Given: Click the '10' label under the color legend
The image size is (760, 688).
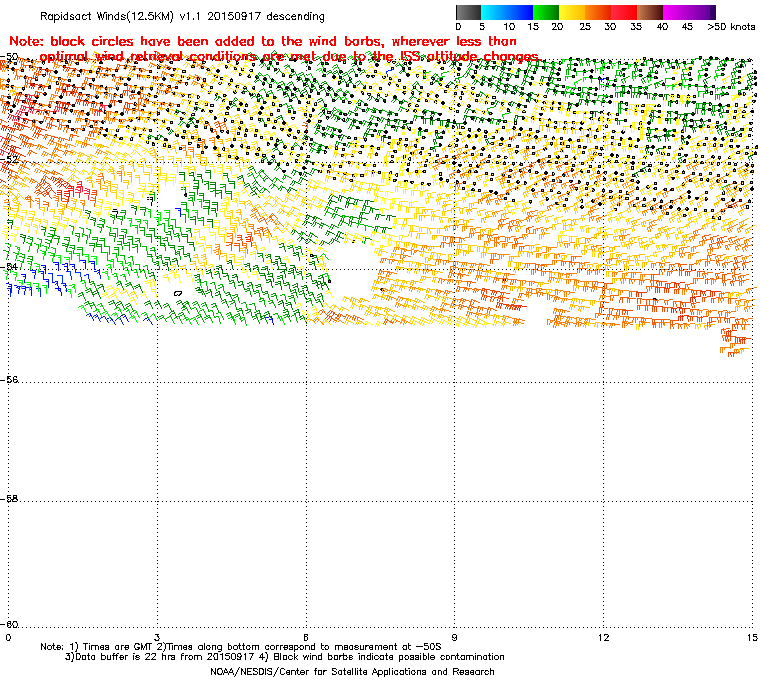Looking at the screenshot, I should click(509, 27).
